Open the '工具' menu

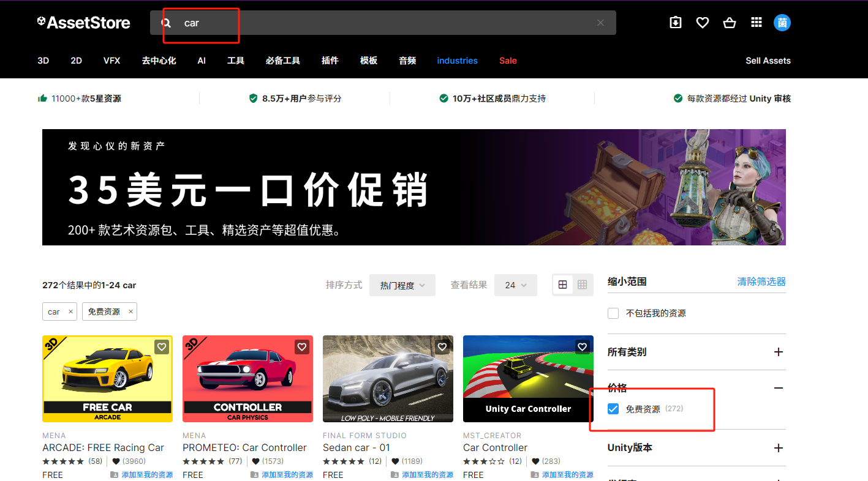[236, 61]
